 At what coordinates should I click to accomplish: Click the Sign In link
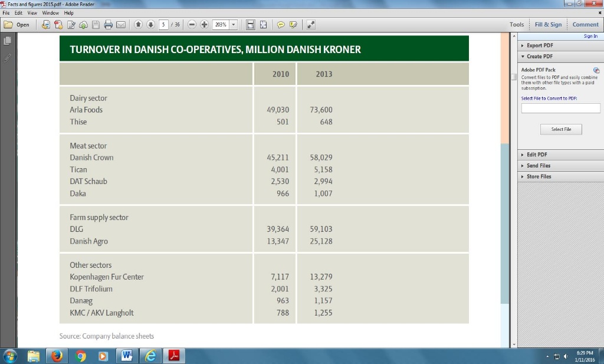pos(590,37)
